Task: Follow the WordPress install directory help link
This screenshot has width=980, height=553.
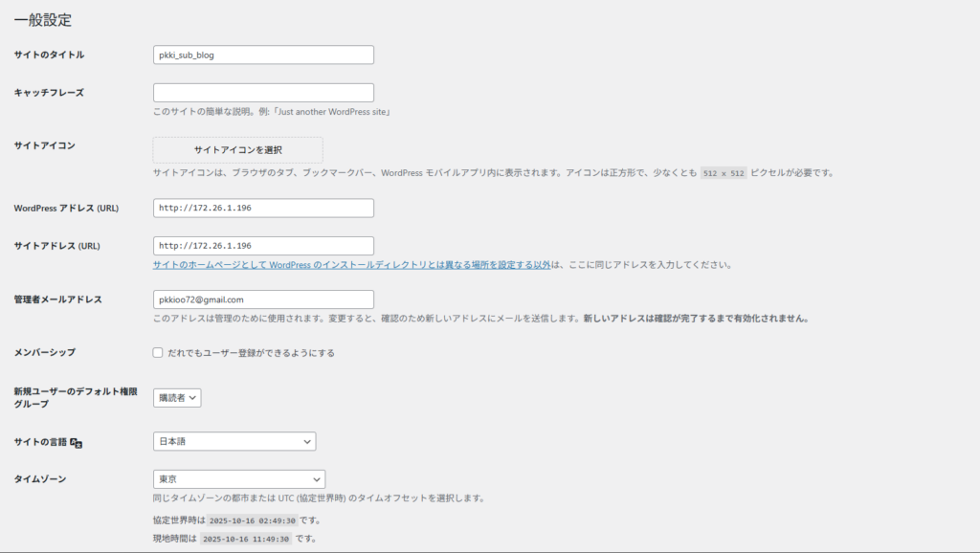Action: click(x=351, y=265)
